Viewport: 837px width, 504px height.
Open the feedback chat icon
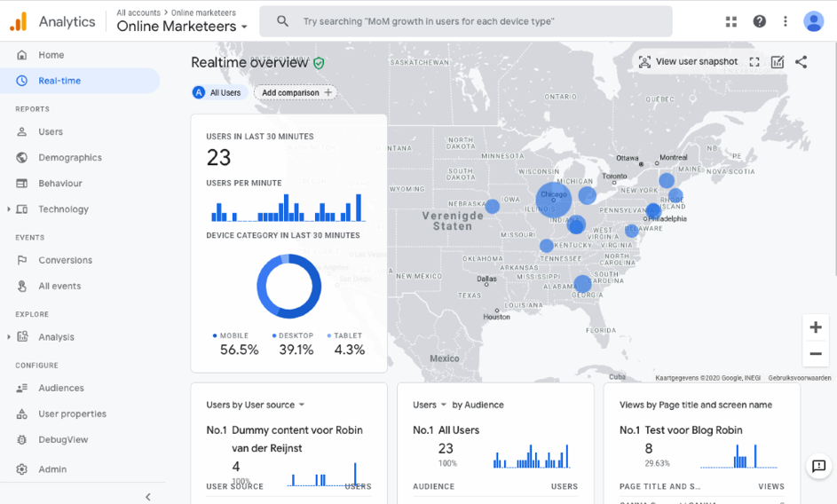click(x=818, y=466)
